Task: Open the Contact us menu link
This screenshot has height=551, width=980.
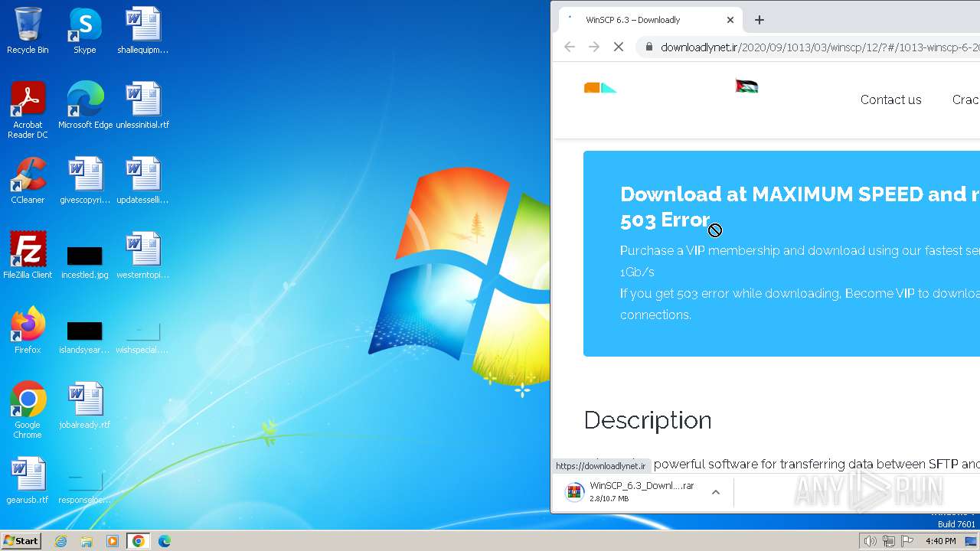Action: pos(890,99)
